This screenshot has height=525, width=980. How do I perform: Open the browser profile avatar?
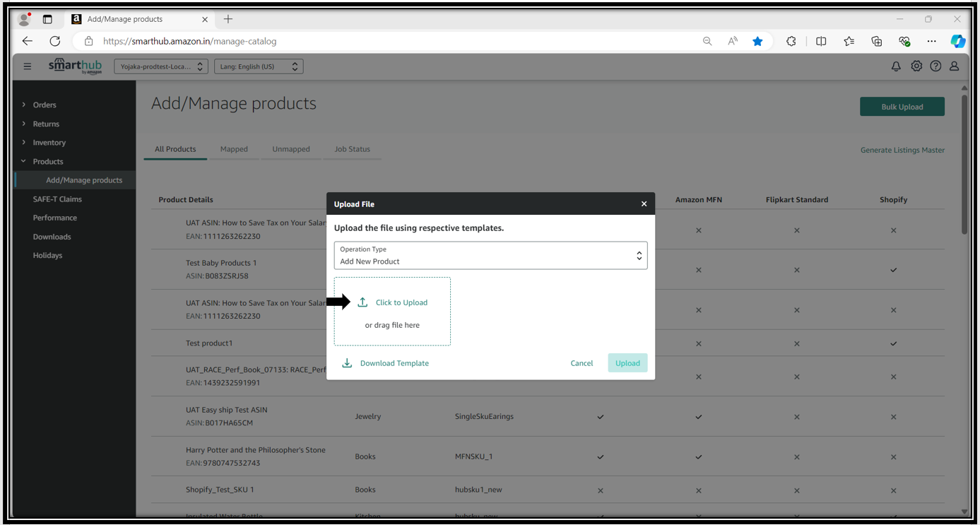pos(24,19)
